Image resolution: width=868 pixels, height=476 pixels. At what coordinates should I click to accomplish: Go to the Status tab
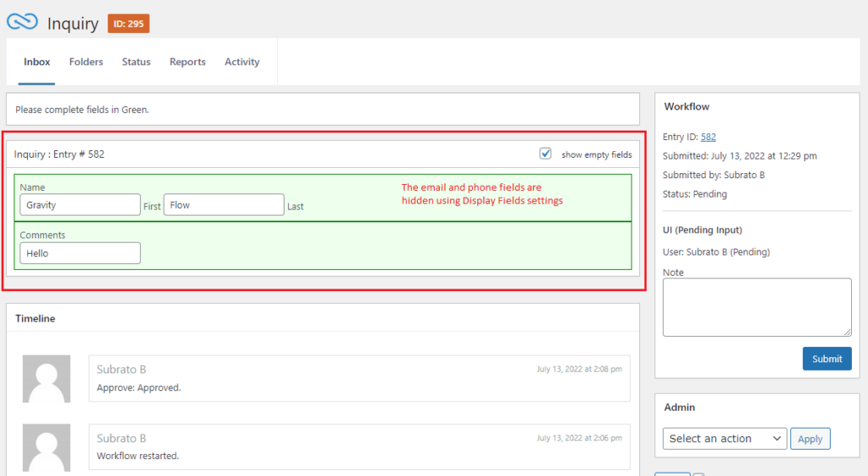[x=136, y=62]
